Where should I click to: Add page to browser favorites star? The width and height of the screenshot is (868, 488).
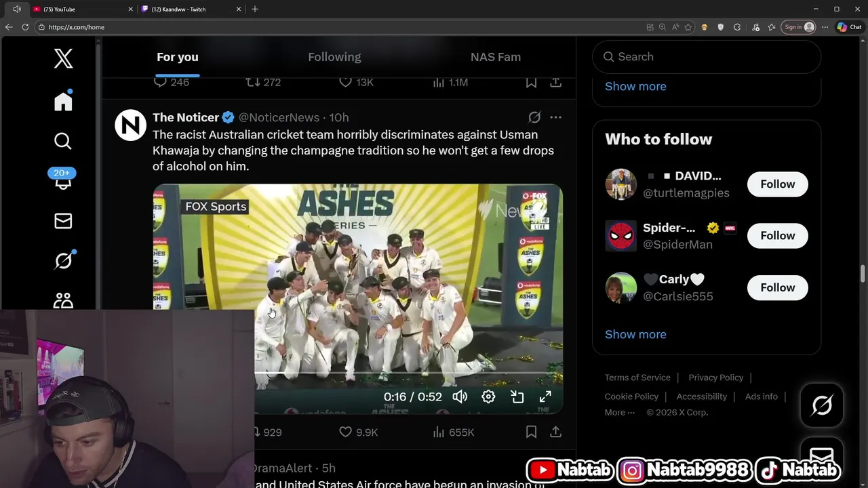tap(688, 27)
